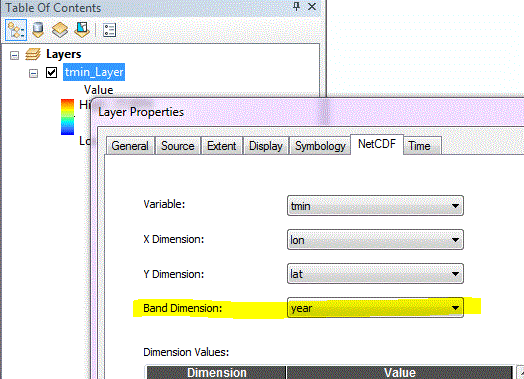Select the NetCDF tab

click(377, 144)
